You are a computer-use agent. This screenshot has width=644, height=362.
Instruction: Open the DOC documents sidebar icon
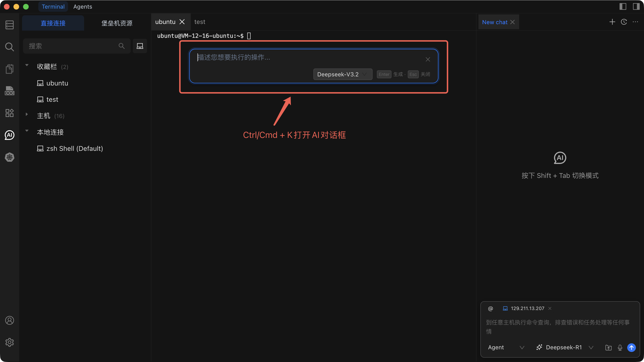[10, 91]
